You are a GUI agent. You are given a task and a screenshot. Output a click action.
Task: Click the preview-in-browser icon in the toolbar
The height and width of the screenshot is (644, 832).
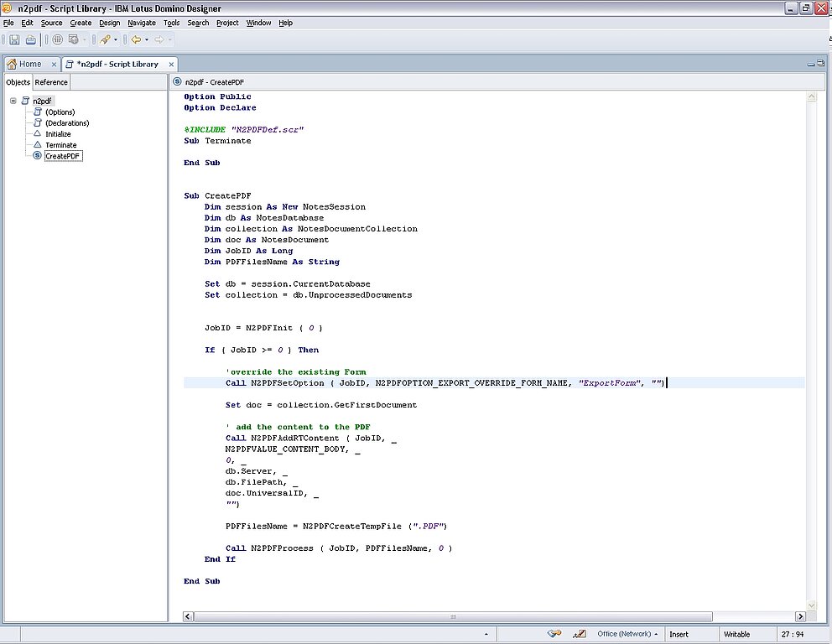[74, 39]
